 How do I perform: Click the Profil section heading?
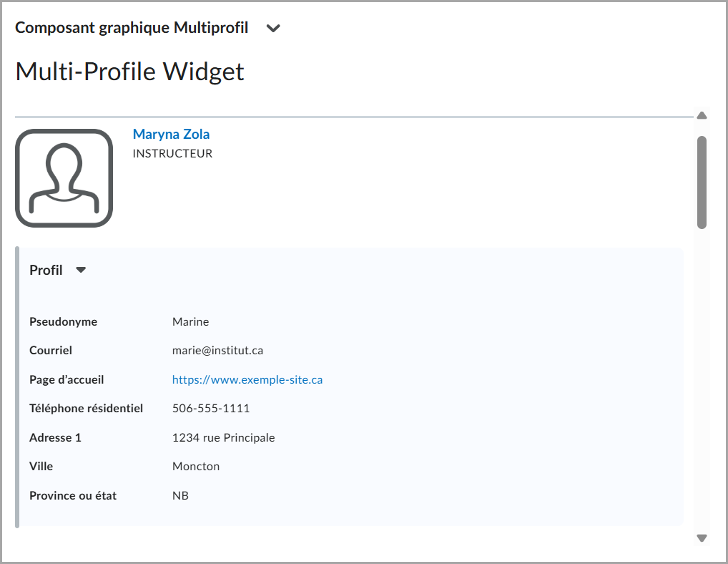click(46, 270)
